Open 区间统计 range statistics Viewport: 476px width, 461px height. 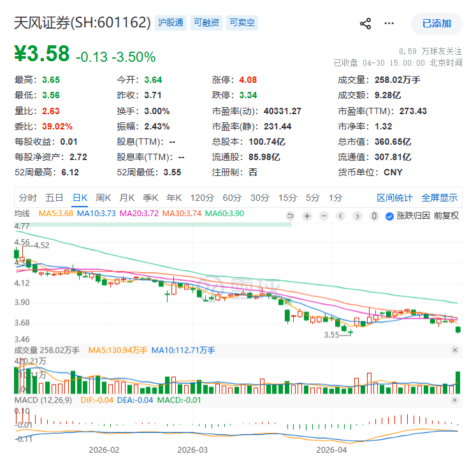(x=394, y=198)
